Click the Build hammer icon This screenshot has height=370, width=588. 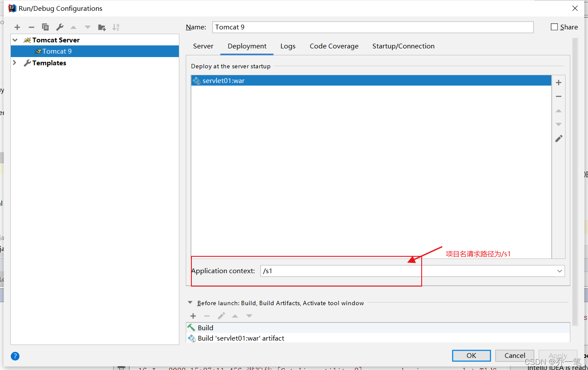click(191, 328)
